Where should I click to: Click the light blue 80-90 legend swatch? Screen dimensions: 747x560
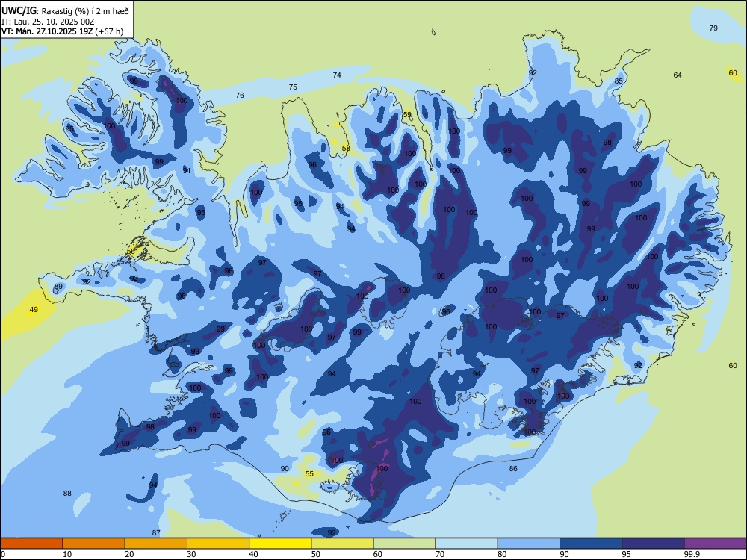(x=529, y=544)
